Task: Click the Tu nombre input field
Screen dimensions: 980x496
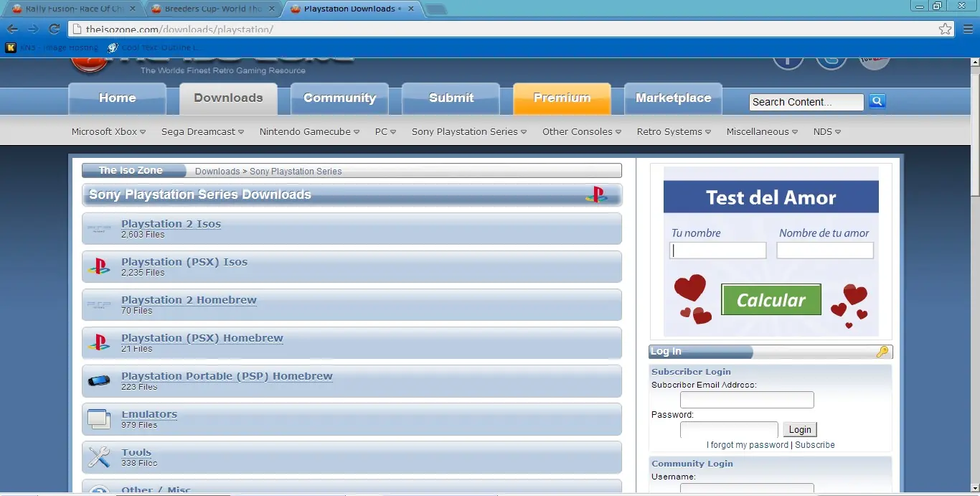Action: tap(718, 251)
